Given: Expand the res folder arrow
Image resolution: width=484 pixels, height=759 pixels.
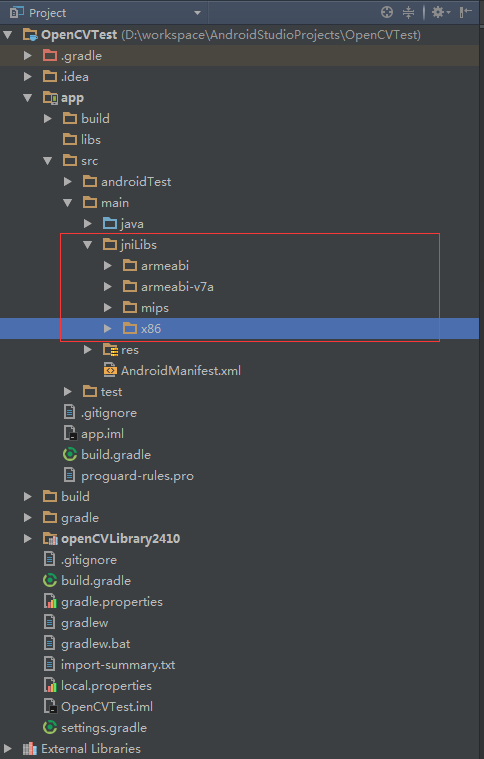Looking at the screenshot, I should point(88,349).
